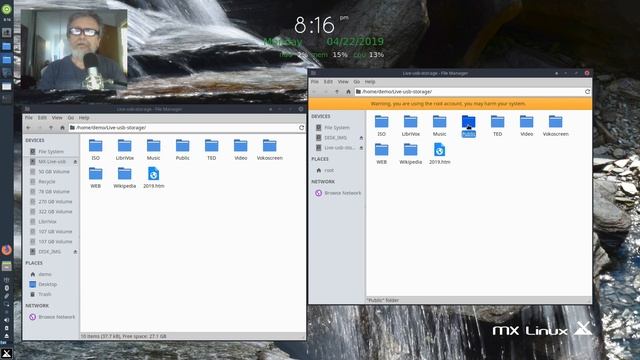This screenshot has height=360, width=640.
Task: Select File System in root File Manager sidebar
Action: (x=337, y=128)
